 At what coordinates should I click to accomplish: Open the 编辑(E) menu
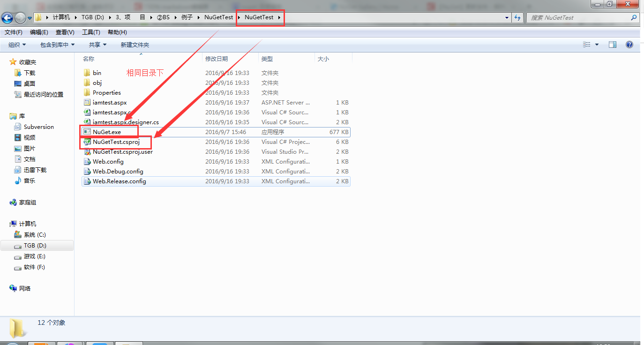pyautogui.click(x=39, y=32)
